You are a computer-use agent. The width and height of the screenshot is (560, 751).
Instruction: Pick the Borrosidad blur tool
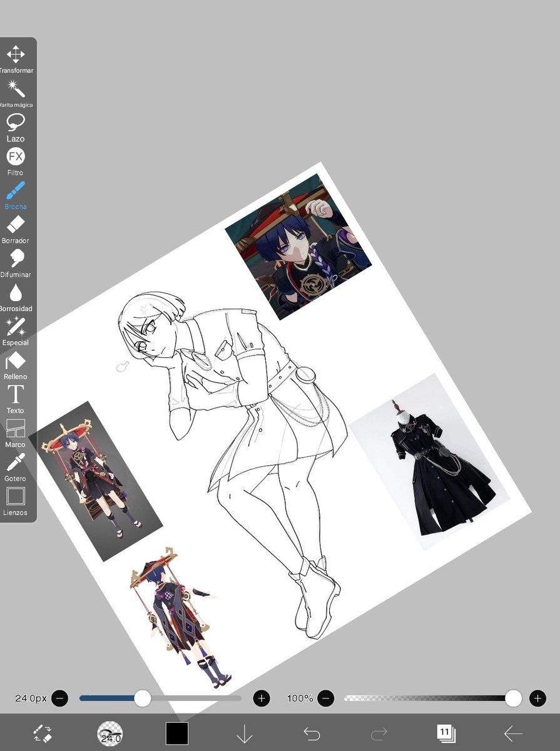[16, 297]
